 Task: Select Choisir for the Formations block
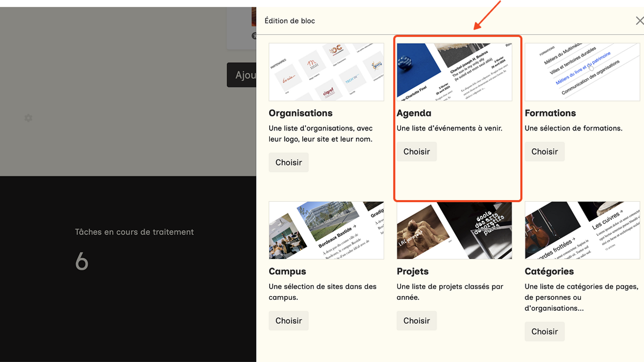pyautogui.click(x=544, y=152)
